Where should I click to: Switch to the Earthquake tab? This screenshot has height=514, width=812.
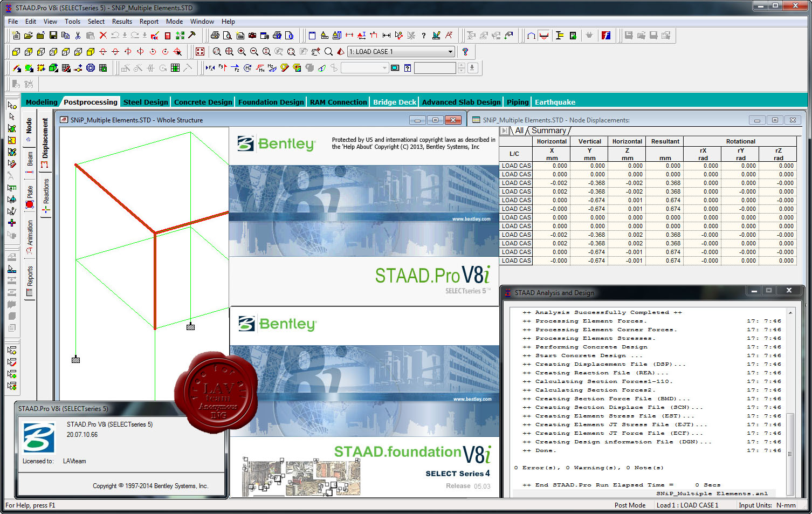pos(555,102)
